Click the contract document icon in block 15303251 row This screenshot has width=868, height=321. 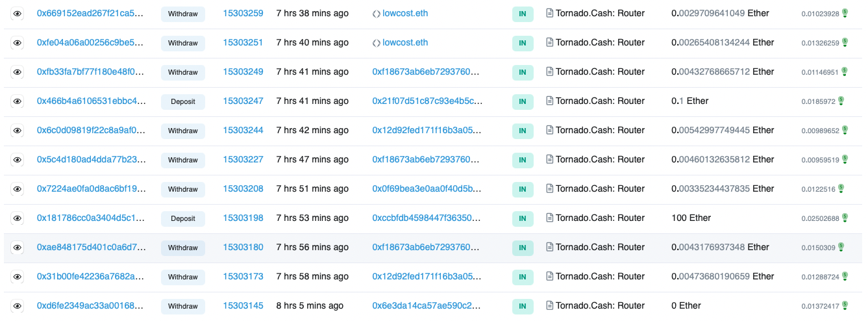(x=549, y=43)
